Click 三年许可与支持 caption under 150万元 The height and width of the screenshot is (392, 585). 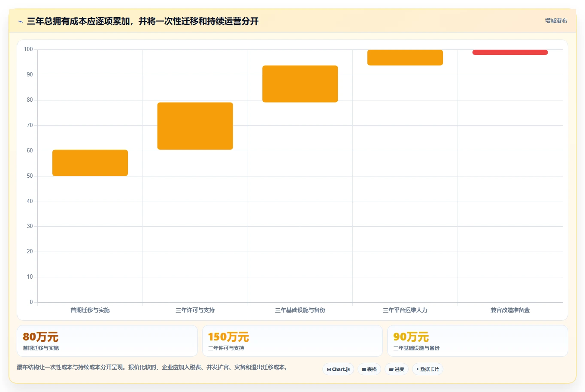pyautogui.click(x=226, y=348)
